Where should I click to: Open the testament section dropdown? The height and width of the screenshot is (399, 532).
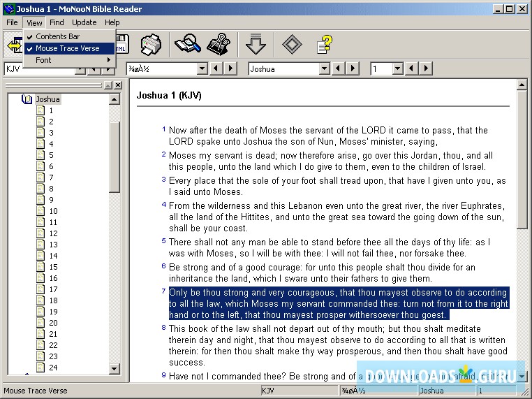202,69
